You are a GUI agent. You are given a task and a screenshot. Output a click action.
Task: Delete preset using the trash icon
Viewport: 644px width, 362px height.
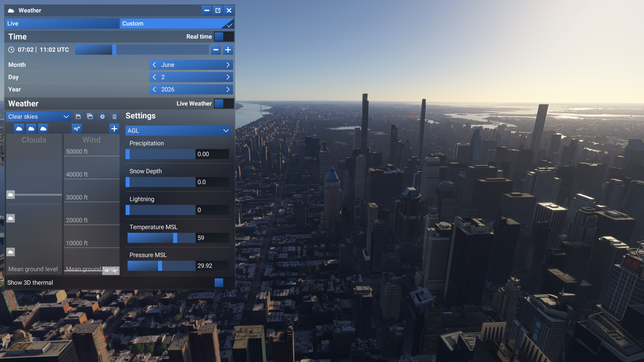point(114,117)
